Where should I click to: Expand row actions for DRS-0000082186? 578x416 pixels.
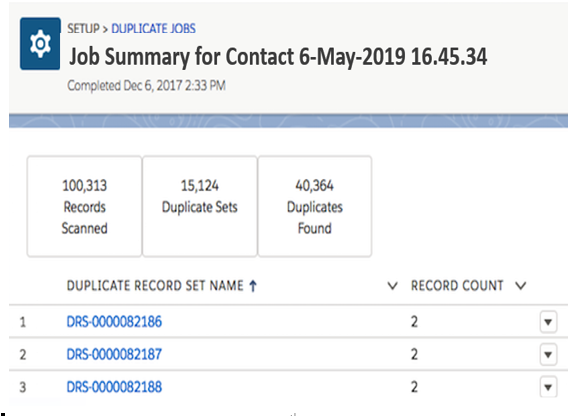pos(548,322)
